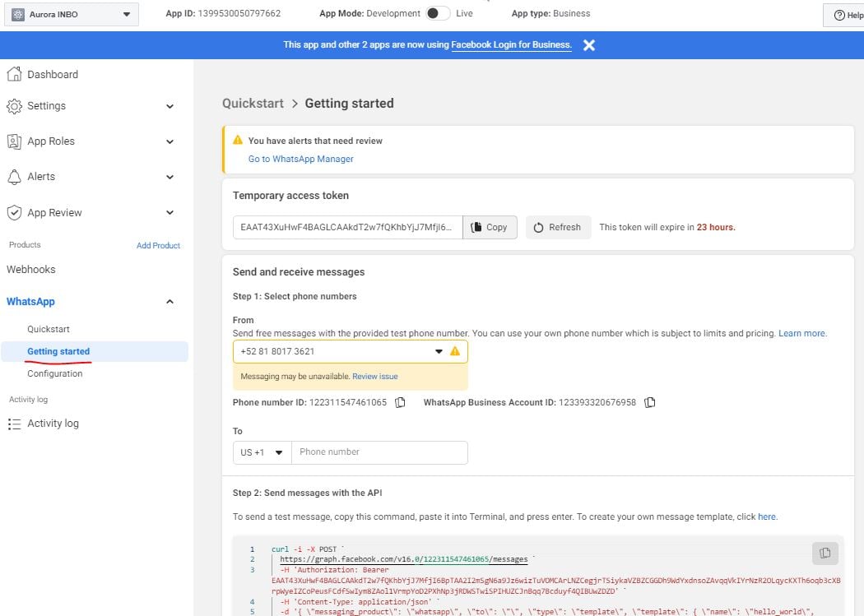The image size is (864, 616).
Task: Focus the To phone number field
Action: pos(379,452)
